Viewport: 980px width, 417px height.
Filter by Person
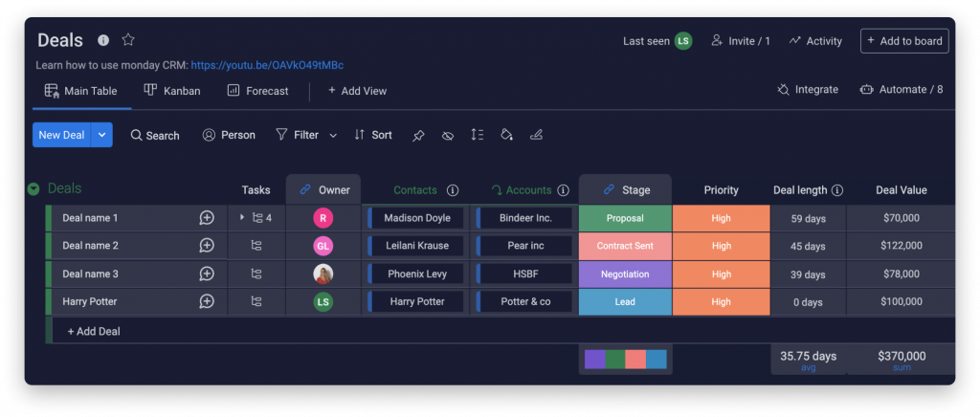click(x=229, y=135)
